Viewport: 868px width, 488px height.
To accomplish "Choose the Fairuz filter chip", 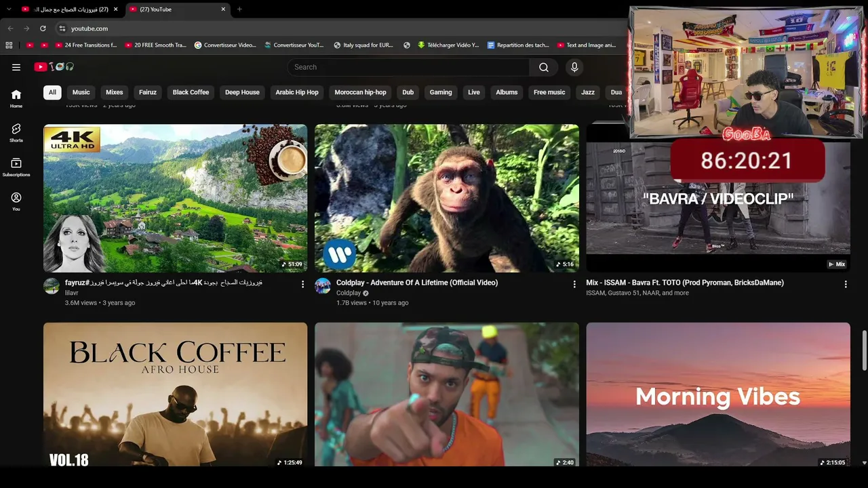I will (x=148, y=92).
